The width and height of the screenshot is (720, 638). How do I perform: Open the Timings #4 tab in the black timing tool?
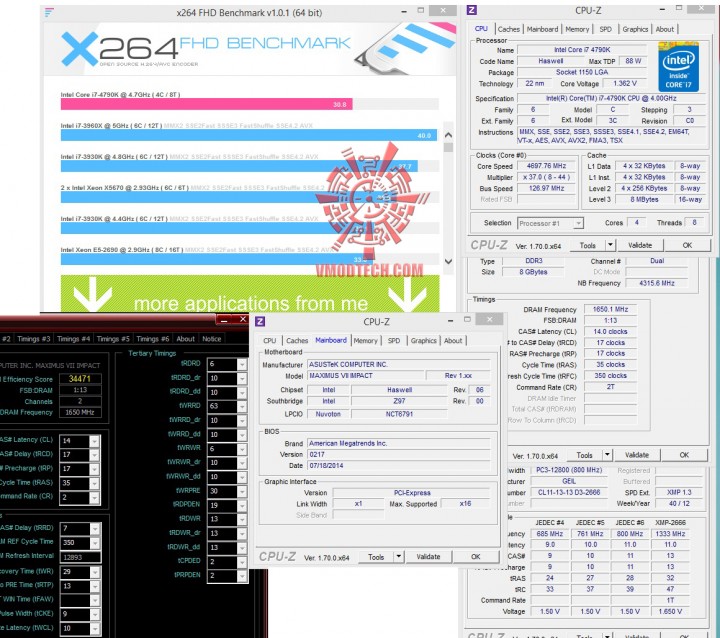pyautogui.click(x=73, y=339)
